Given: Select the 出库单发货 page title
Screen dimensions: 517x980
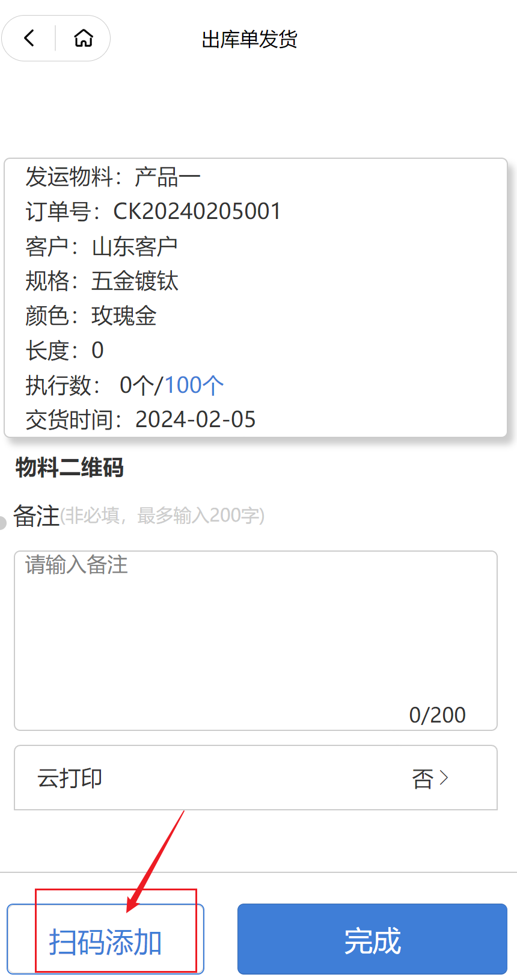Looking at the screenshot, I should click(249, 40).
